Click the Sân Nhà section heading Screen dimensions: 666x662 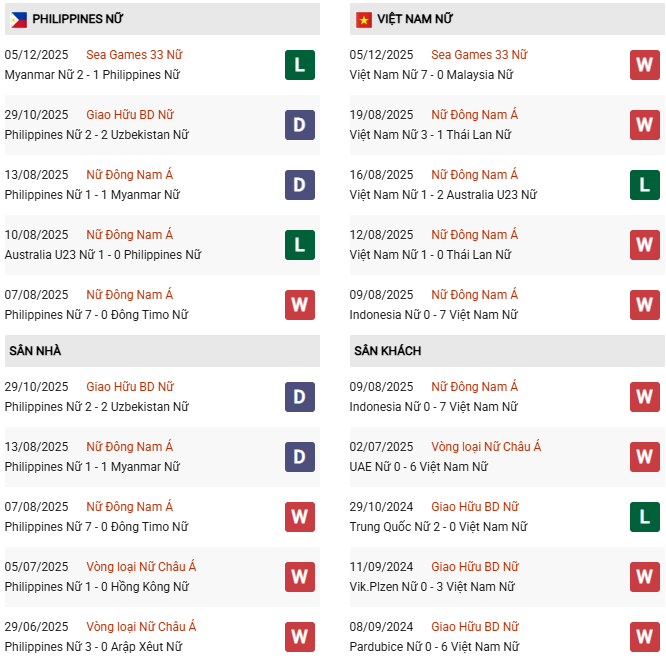[x=35, y=351]
